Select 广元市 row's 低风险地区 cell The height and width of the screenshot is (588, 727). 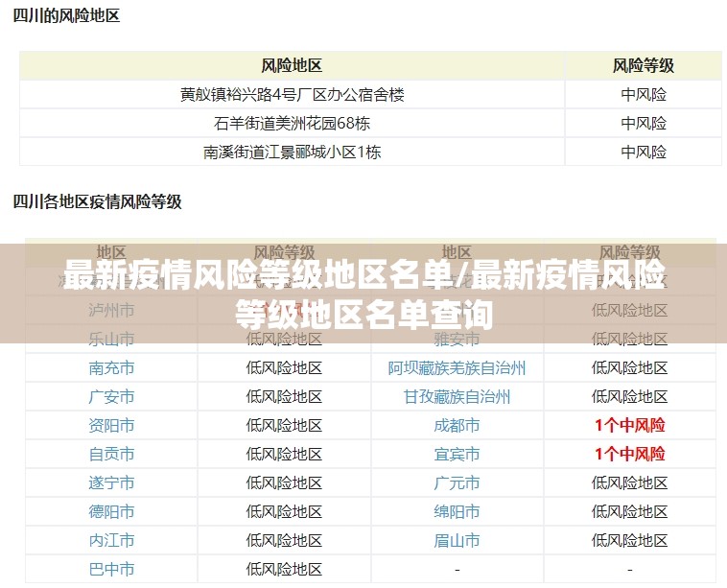[629, 482]
